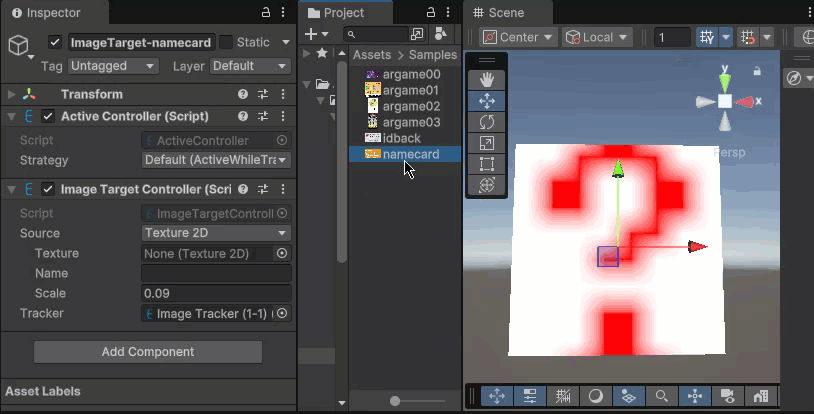Open scene camera settings at bottom toolbar
This screenshot has width=814, height=414.
tap(728, 396)
